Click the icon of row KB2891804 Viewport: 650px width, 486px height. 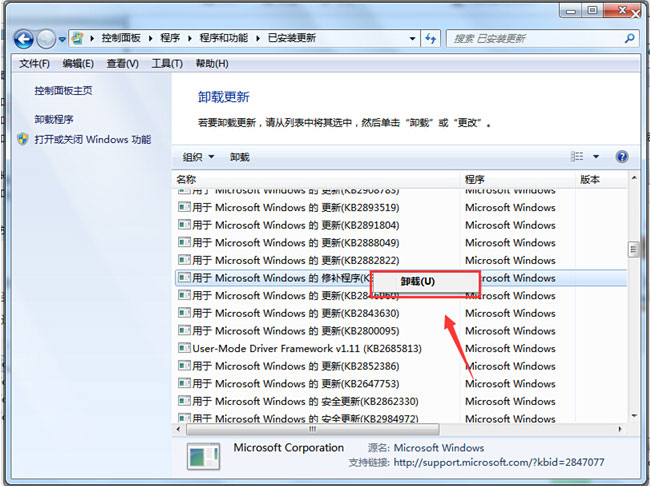tap(184, 224)
